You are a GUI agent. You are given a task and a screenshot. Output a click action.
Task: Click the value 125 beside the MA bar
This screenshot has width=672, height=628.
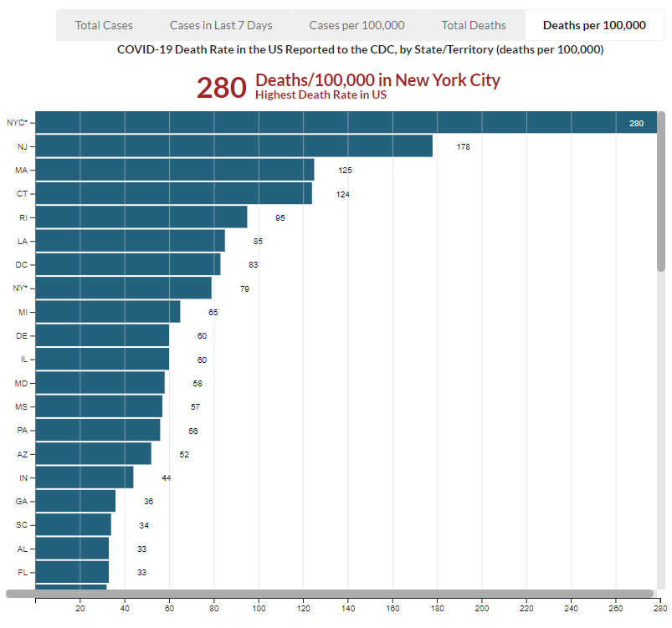click(x=345, y=171)
